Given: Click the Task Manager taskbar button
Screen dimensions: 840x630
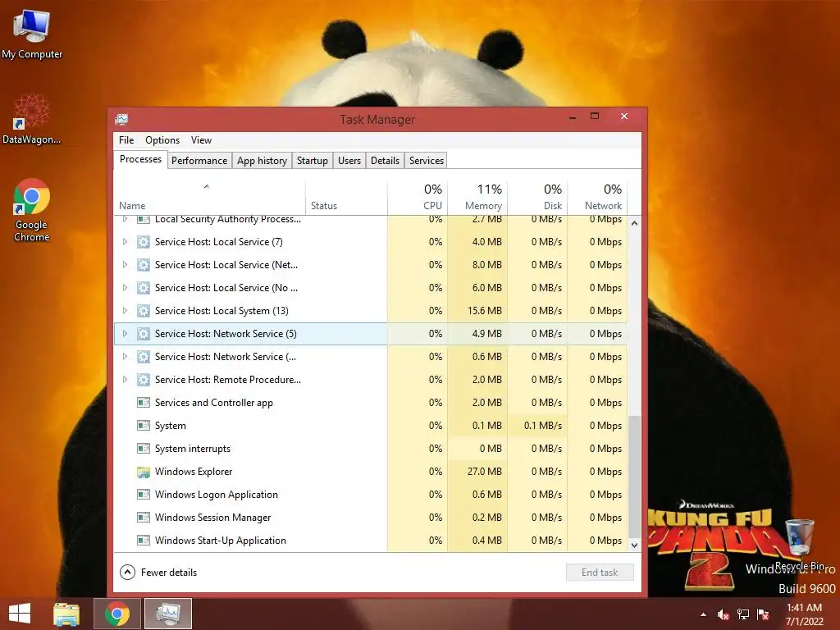Looking at the screenshot, I should [x=167, y=614].
